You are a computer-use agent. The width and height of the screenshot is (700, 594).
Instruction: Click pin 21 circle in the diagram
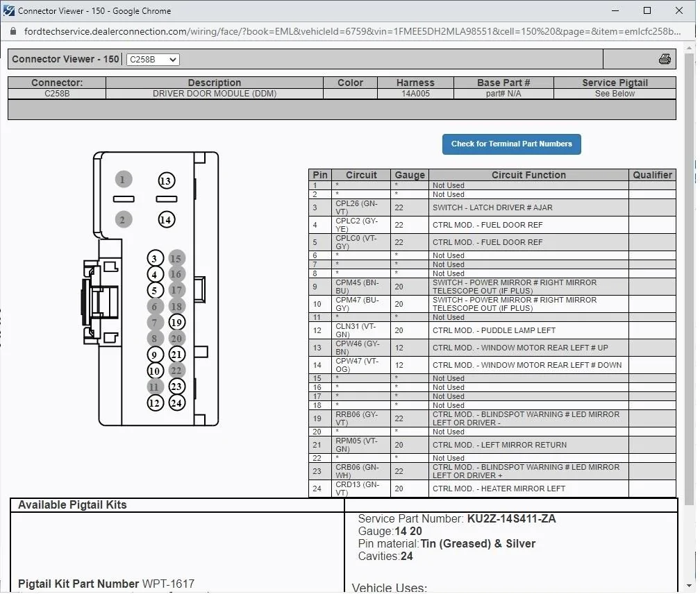(x=177, y=355)
